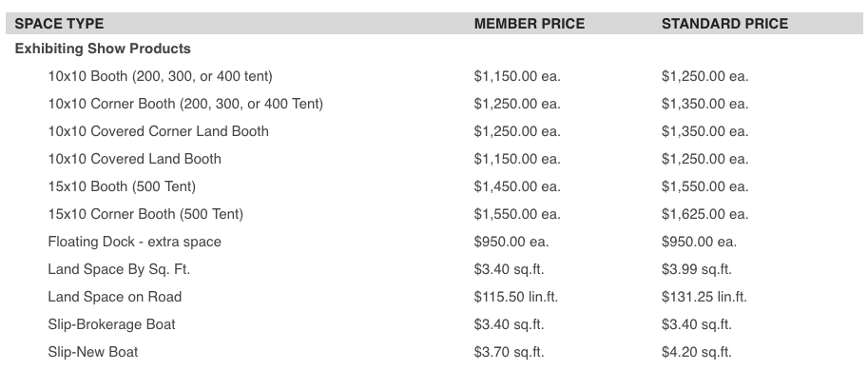This screenshot has height=370, width=868.
Task: Click Floating Dock - extra space
Action: point(134,242)
